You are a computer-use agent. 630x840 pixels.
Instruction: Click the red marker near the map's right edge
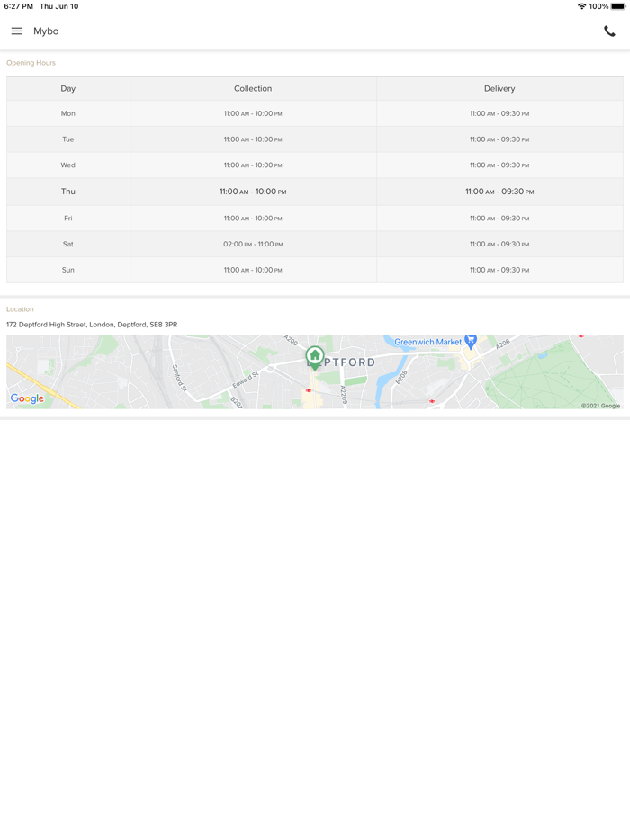click(x=580, y=335)
